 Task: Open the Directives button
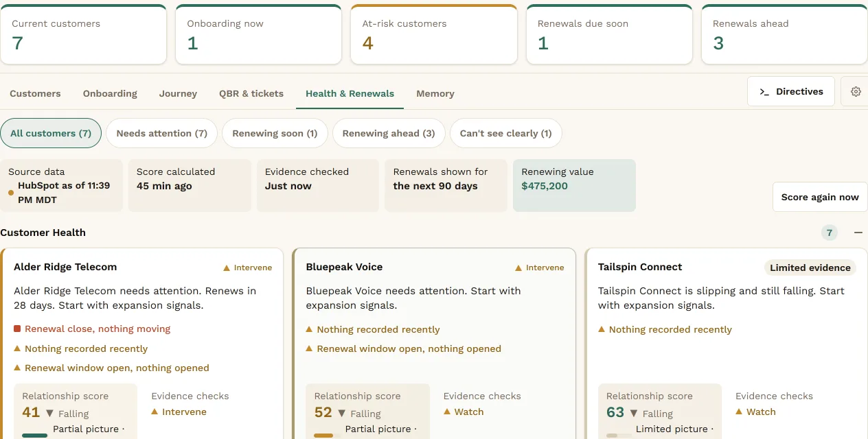[x=791, y=91]
